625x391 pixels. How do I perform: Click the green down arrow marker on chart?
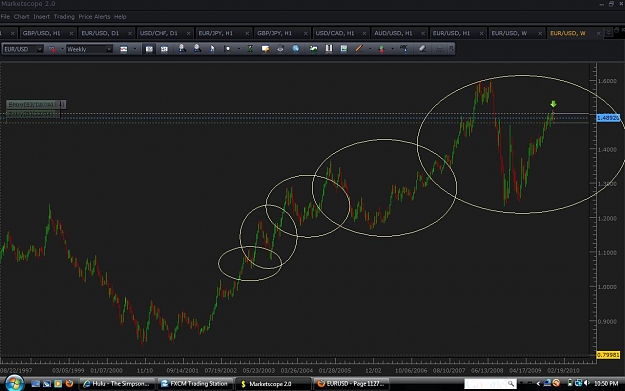[x=553, y=104]
